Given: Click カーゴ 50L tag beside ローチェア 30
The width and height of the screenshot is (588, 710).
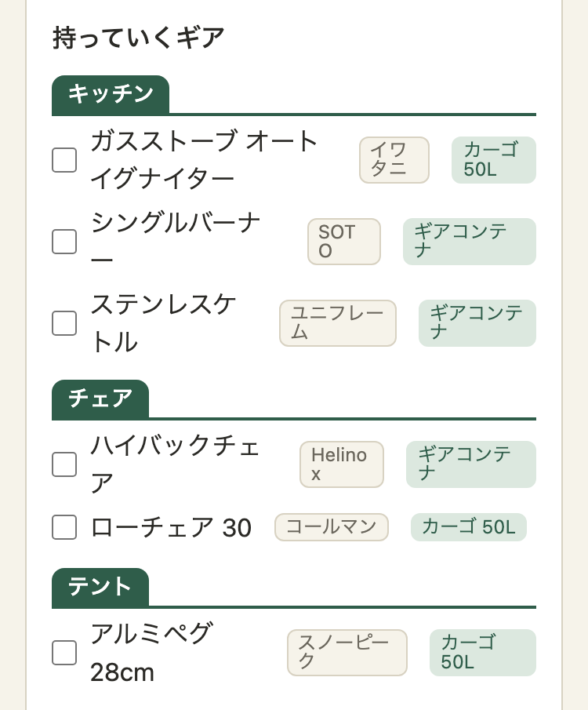Looking at the screenshot, I should tap(469, 527).
